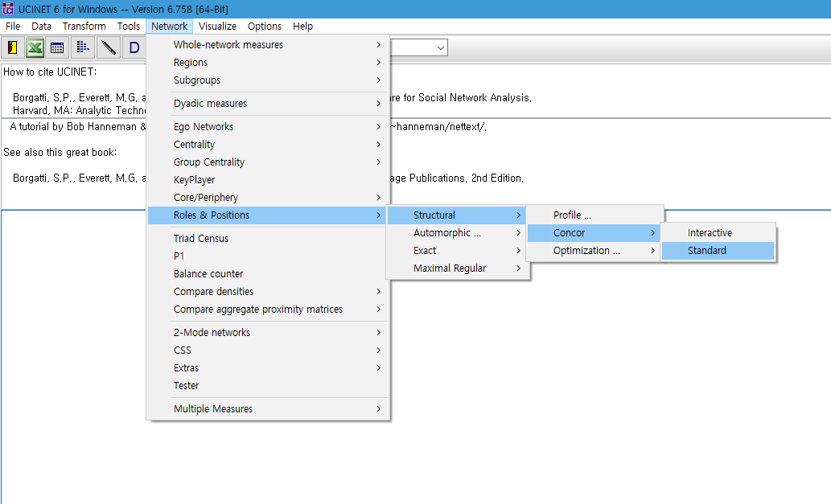Expand Dyadic measures submenu
Viewport: 831px width, 504px height.
pos(268,103)
